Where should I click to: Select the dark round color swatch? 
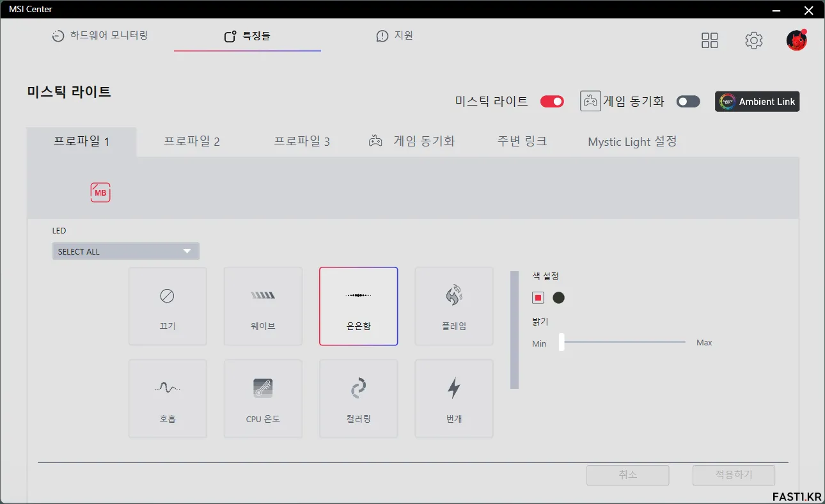tap(558, 297)
